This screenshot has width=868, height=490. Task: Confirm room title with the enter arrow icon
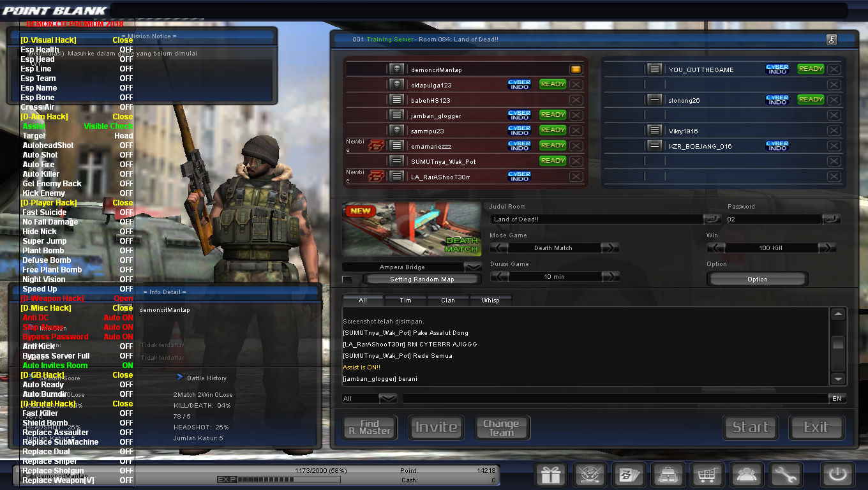coord(712,219)
